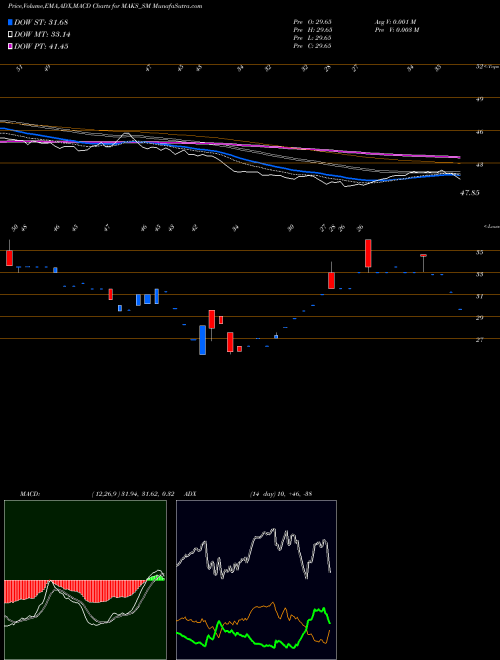Click the 43 axis label in upper chart
500x660 pixels.
point(479,165)
